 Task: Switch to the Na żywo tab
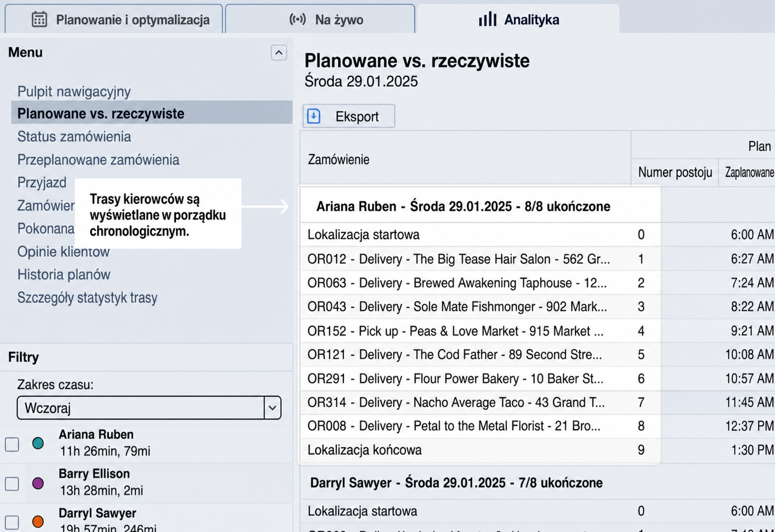[x=320, y=19]
